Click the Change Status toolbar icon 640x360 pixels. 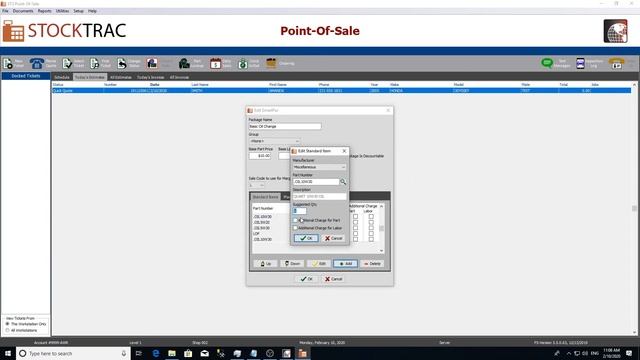pyautogui.click(x=122, y=63)
